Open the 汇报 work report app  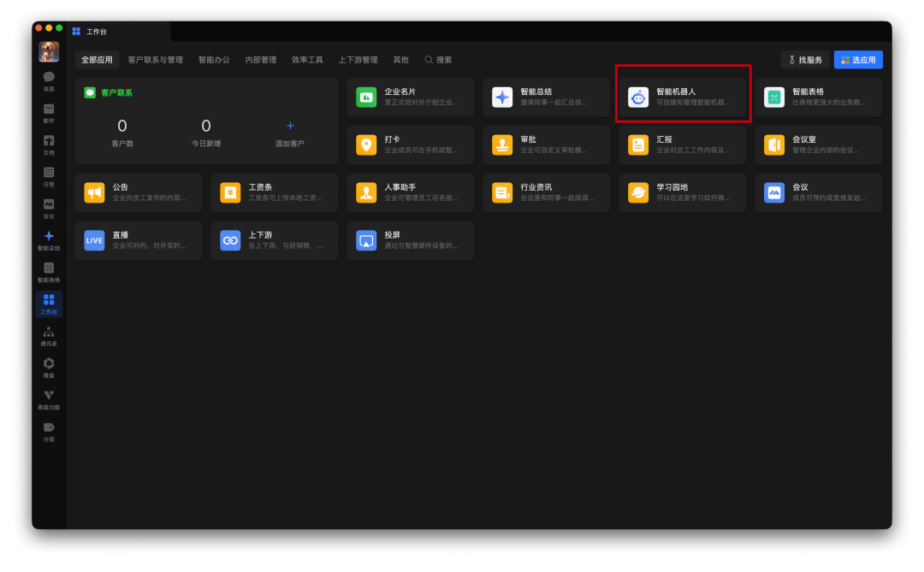tap(682, 144)
